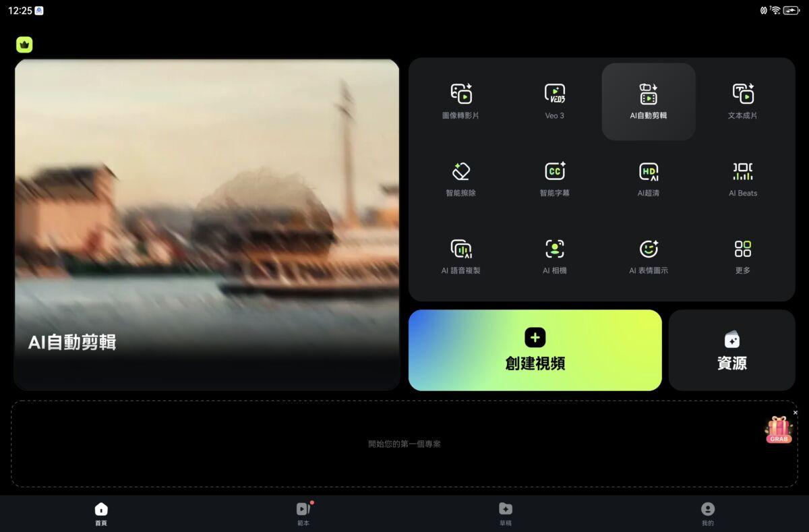Open the 智能擦除 smart eraser tool
Image resolution: width=809 pixels, height=532 pixels.
pos(461,179)
